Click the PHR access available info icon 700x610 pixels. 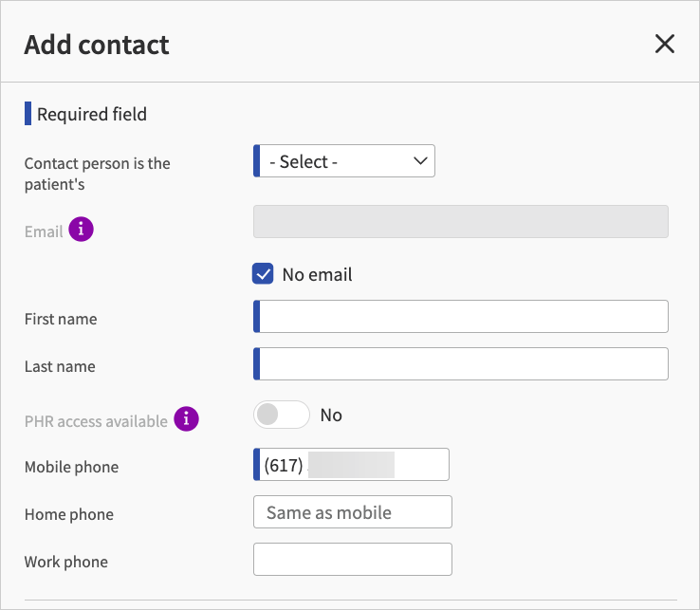click(187, 419)
